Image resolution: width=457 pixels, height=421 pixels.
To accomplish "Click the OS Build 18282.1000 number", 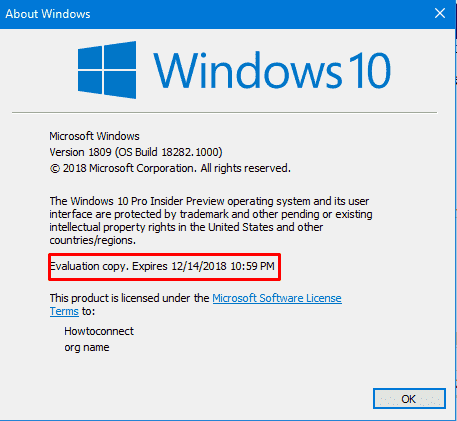I will pyautogui.click(x=192, y=152).
